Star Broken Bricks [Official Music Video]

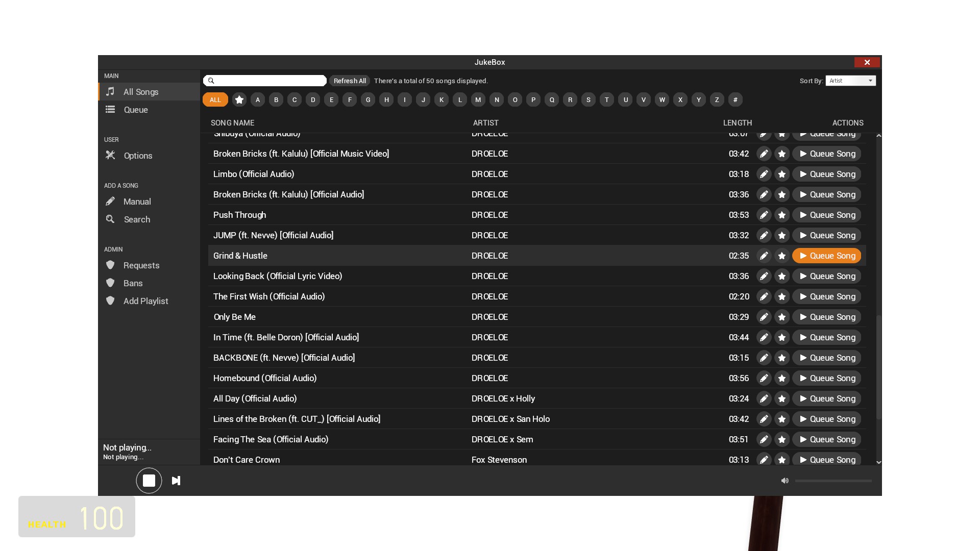tap(782, 154)
